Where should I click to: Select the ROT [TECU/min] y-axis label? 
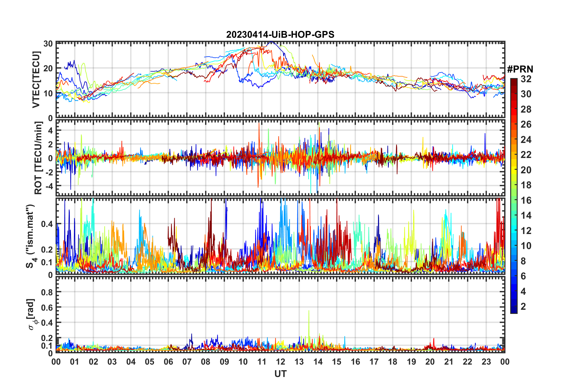click(x=38, y=158)
